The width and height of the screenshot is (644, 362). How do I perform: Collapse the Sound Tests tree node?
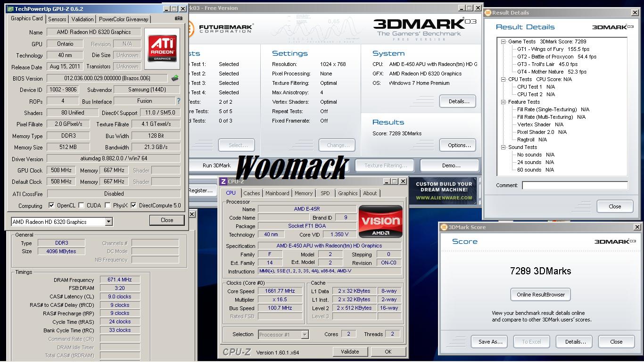(x=504, y=147)
